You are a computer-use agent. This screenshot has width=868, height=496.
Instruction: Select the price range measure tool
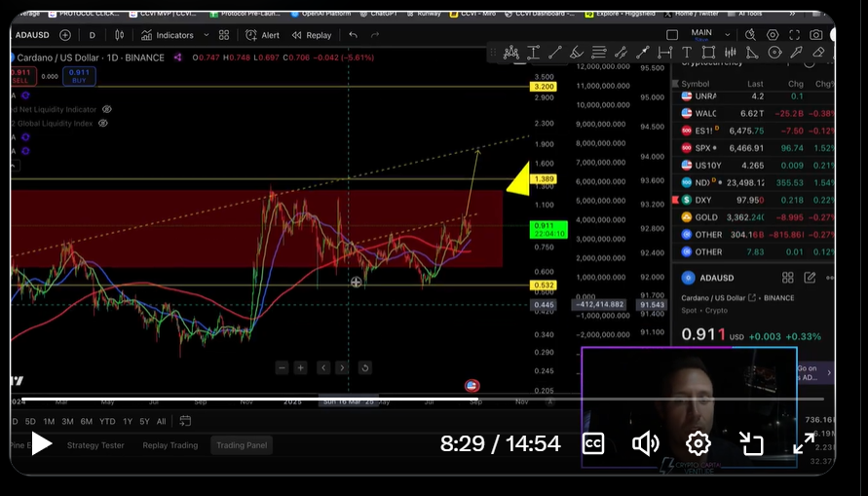(534, 53)
